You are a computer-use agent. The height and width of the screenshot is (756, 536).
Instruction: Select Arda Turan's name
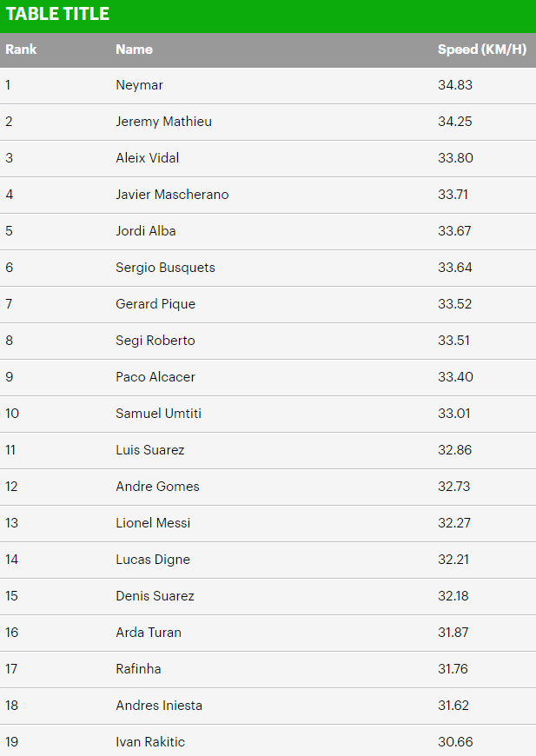(149, 633)
